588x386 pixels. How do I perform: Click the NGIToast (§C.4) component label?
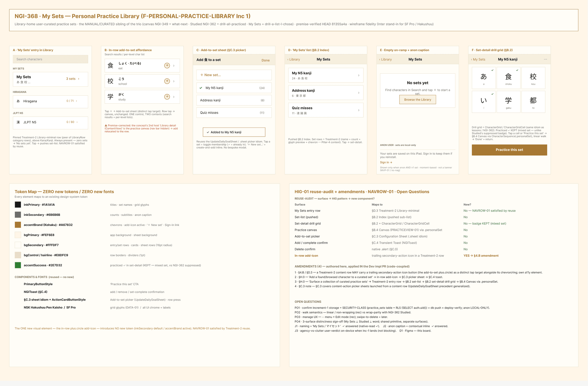(x=36, y=292)
